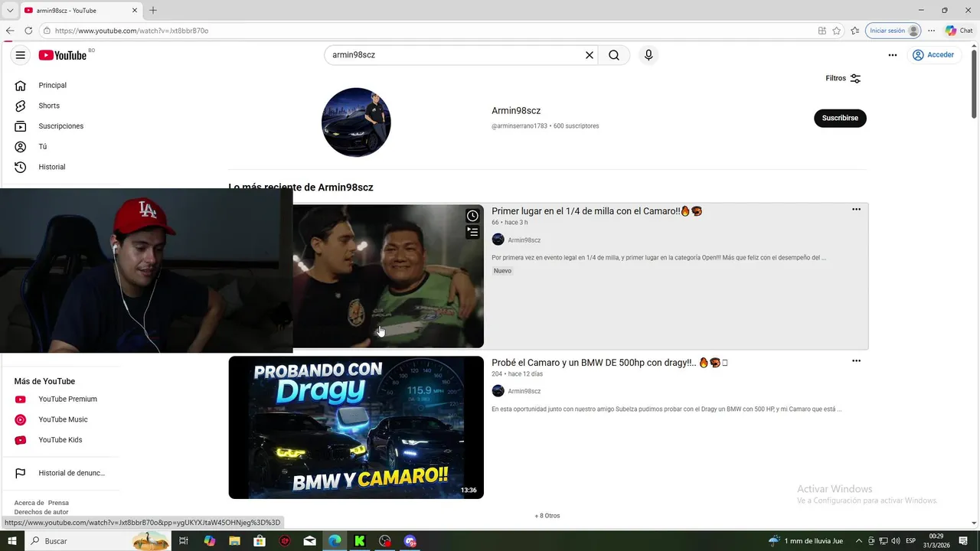
Task: Open the Mail app on taskbar
Action: 309,541
